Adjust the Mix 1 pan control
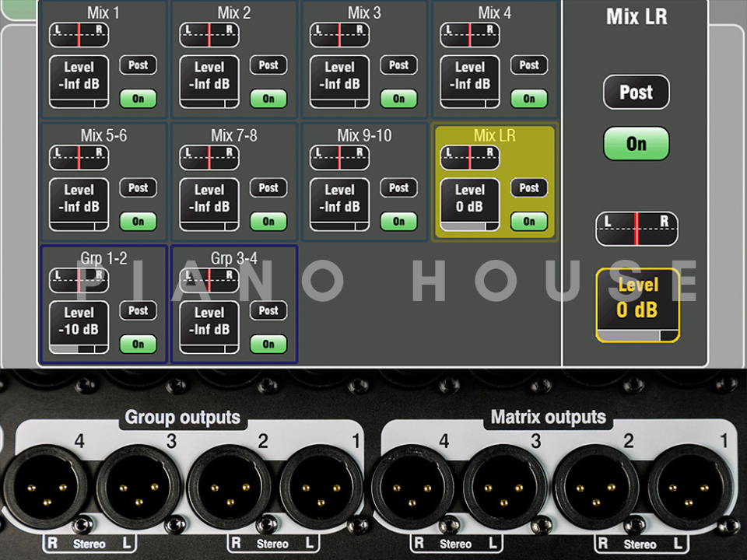This screenshot has width=747, height=560. click(79, 35)
